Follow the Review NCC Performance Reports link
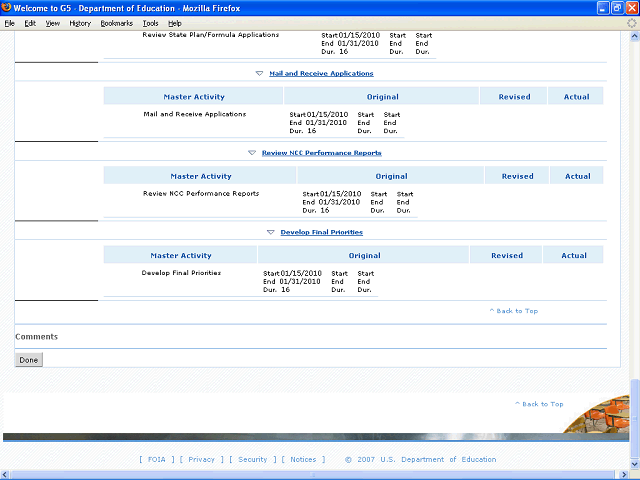640x480 pixels. [x=321, y=153]
